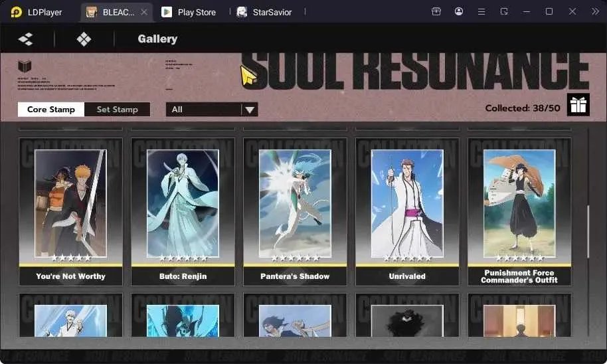
Task: Click the Collected: 38/50 counter
Action: tap(523, 108)
